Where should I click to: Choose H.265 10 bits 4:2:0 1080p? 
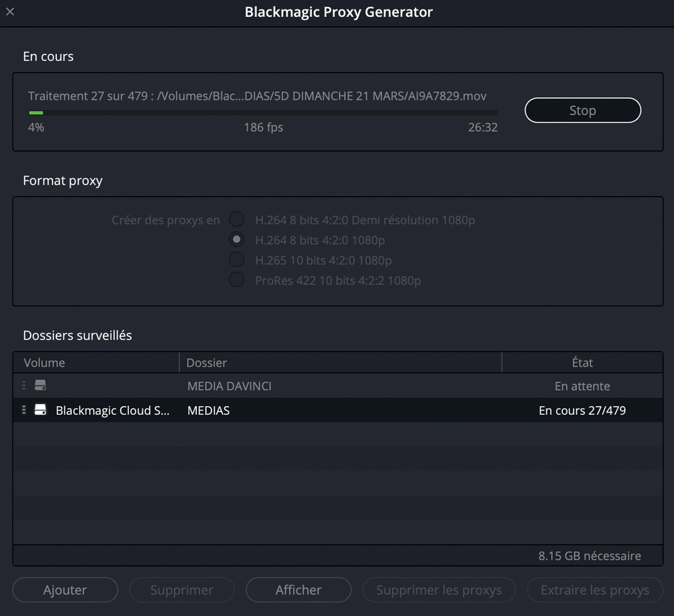point(237,260)
